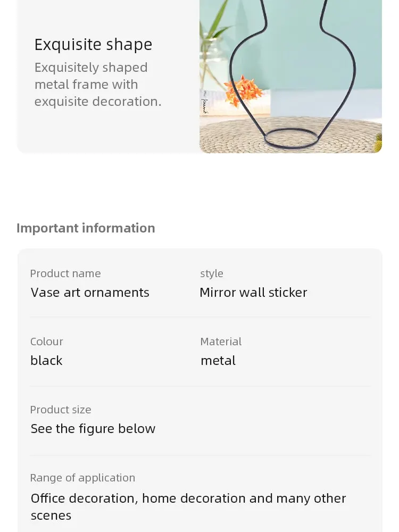Click the circular base of the wire vase
The height and width of the screenshot is (532, 399).
pyautogui.click(x=291, y=138)
